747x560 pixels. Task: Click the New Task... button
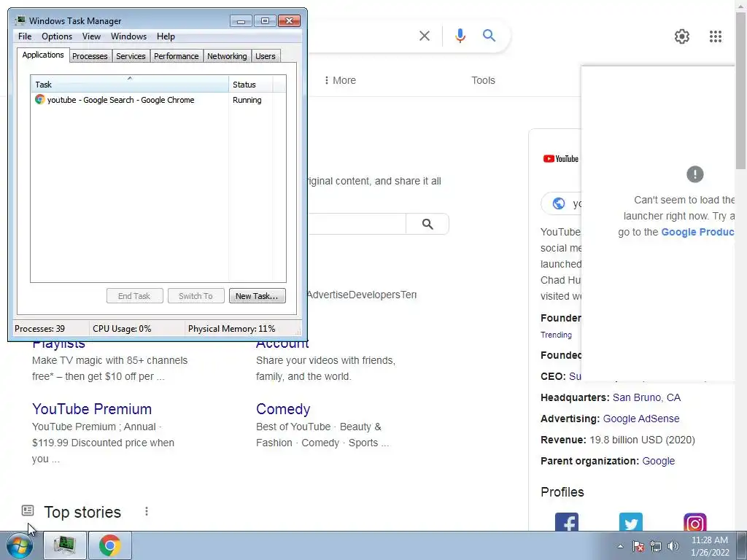258,296
